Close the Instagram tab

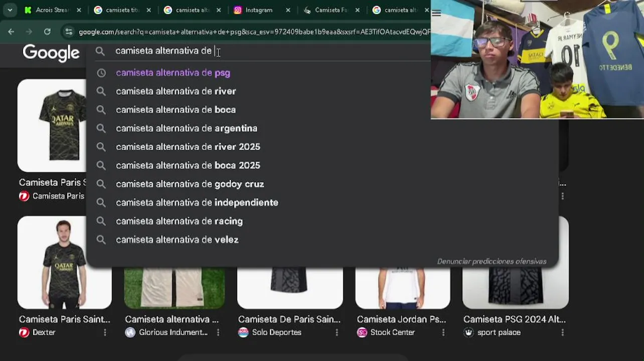coord(288,10)
